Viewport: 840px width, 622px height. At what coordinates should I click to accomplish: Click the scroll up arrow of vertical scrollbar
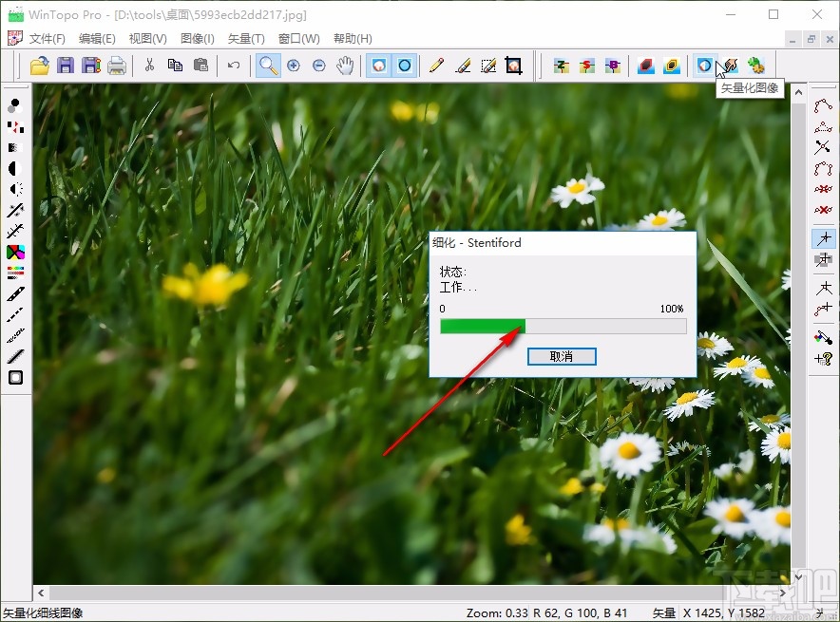798,91
